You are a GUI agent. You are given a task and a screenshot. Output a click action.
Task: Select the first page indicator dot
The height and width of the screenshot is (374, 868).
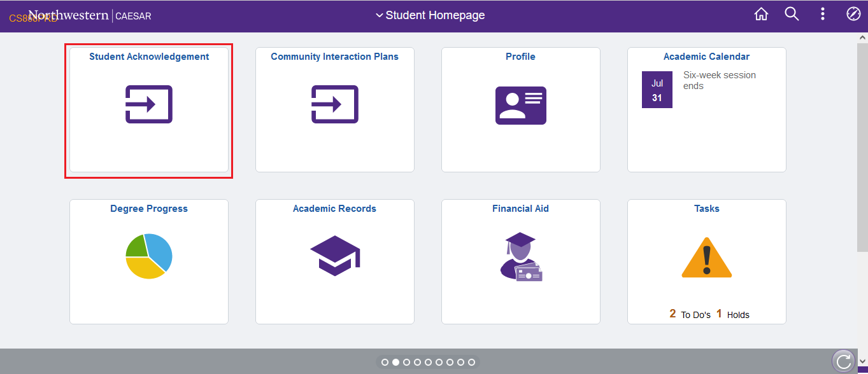[x=385, y=362]
